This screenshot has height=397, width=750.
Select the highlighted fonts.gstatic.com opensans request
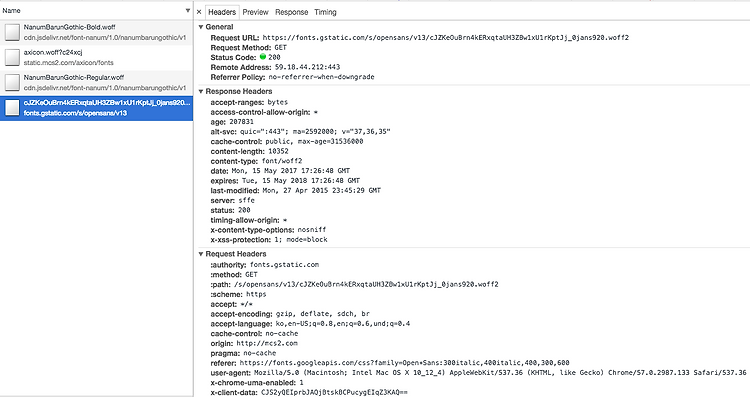click(x=96, y=108)
